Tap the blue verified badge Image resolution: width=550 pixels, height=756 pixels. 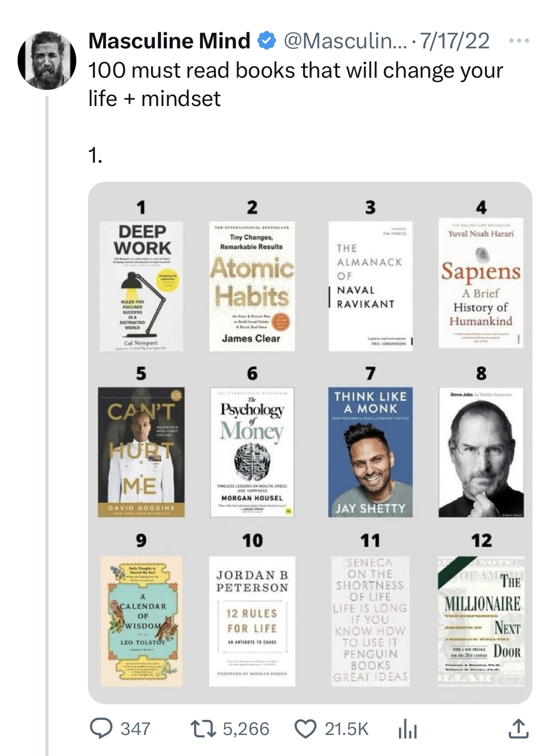[266, 41]
